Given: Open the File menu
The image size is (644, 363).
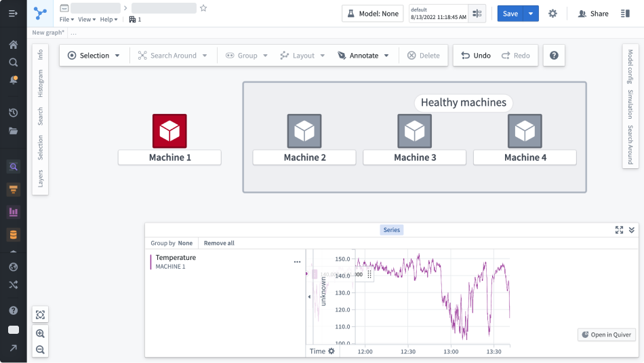Looking at the screenshot, I should [66, 19].
